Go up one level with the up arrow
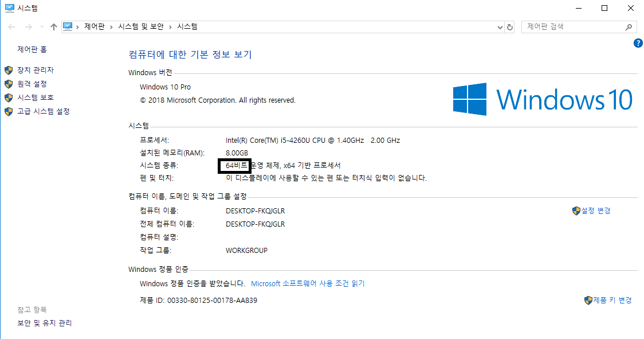The width and height of the screenshot is (644, 339). tap(54, 27)
